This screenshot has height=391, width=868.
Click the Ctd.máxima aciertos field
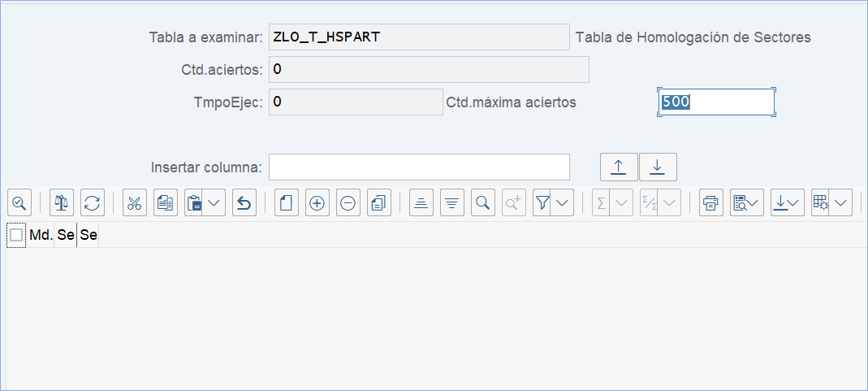[715, 102]
